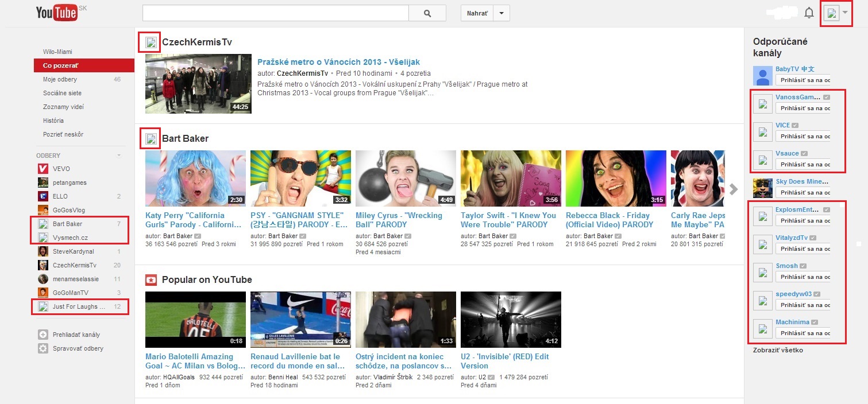This screenshot has height=404, width=868.
Task: Click the BabyTV channel avatar icon
Action: point(762,75)
